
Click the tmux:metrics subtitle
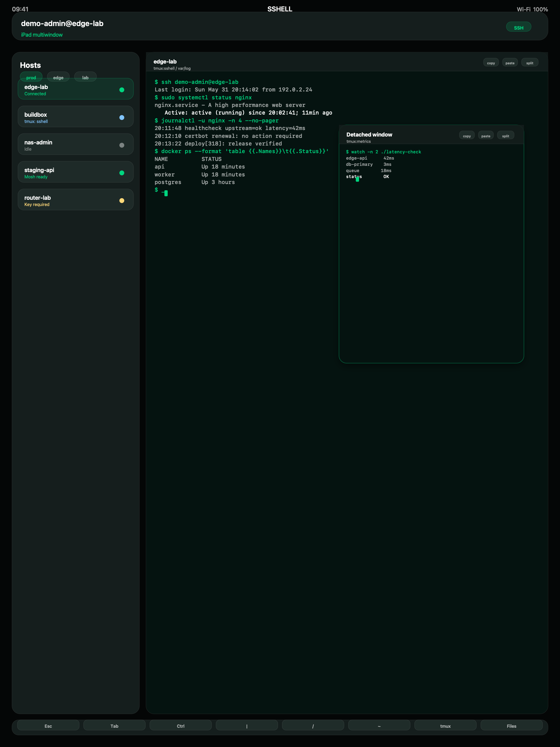coord(358,141)
